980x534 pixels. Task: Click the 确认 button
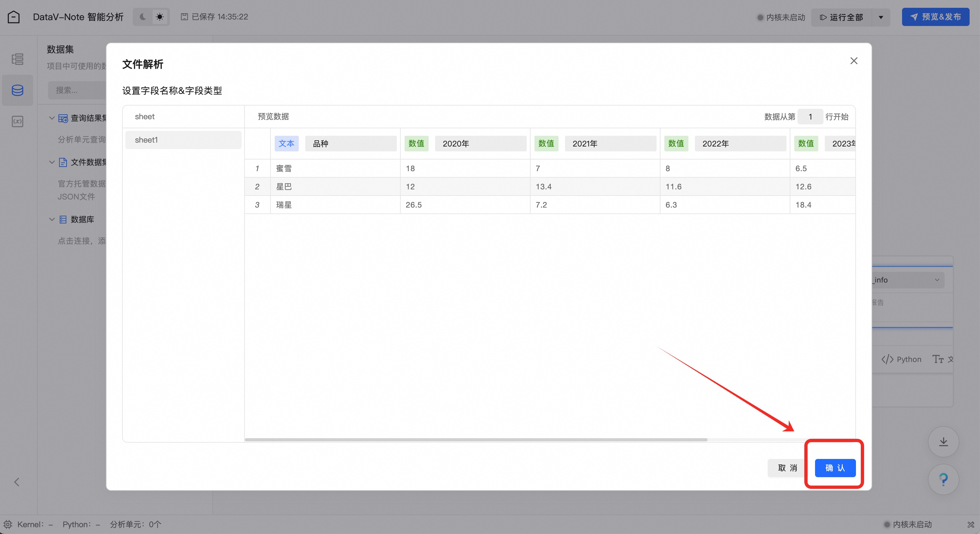[x=835, y=468]
